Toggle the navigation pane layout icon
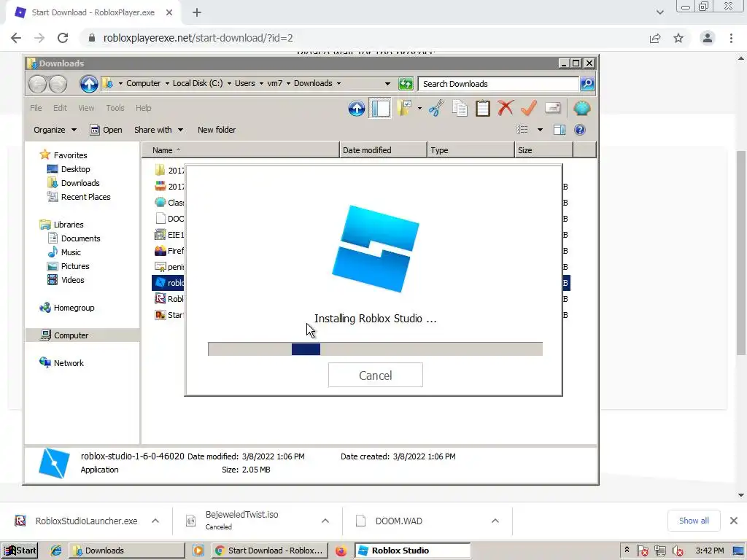 click(x=380, y=109)
